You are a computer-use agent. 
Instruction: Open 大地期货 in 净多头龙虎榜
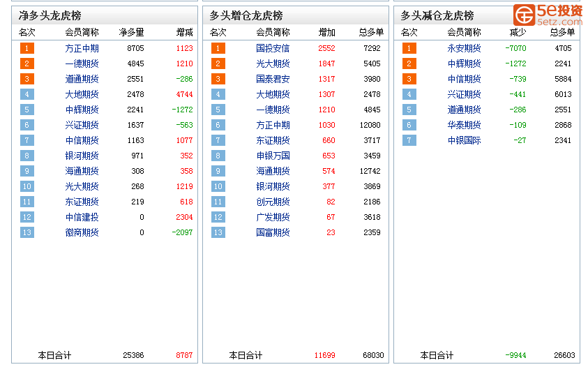click(x=82, y=95)
